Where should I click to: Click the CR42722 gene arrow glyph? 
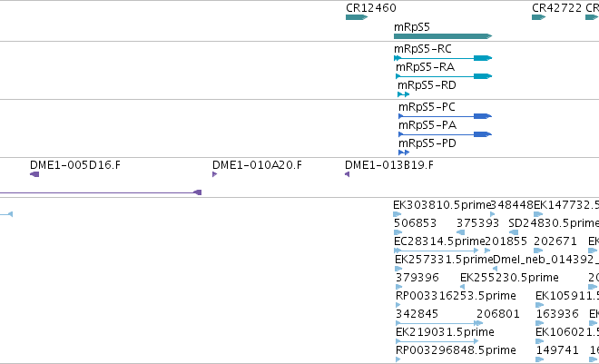pos(538,17)
